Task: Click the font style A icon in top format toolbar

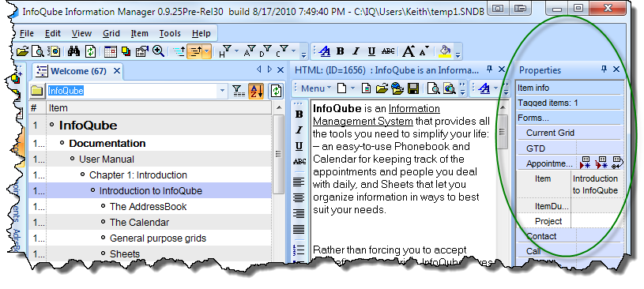Action: point(325,51)
